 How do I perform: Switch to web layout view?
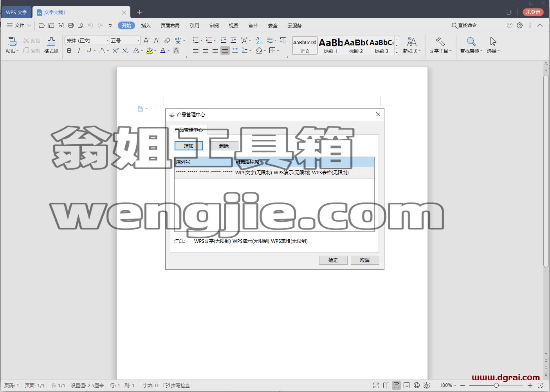click(417, 385)
